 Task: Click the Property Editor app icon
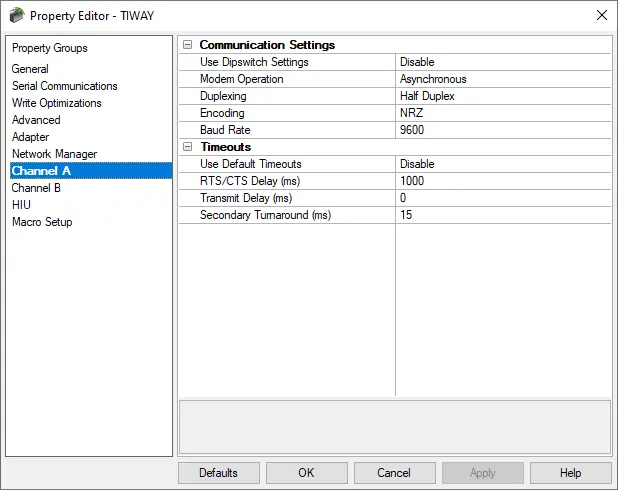[x=17, y=15]
